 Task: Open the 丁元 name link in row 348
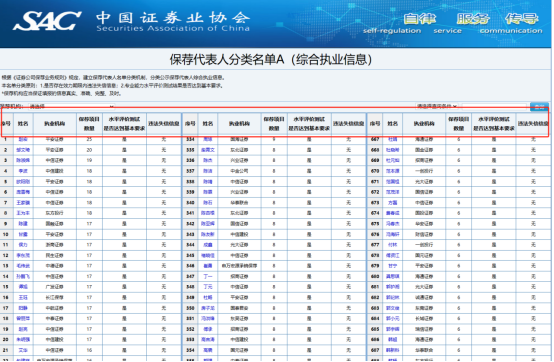[208, 287]
